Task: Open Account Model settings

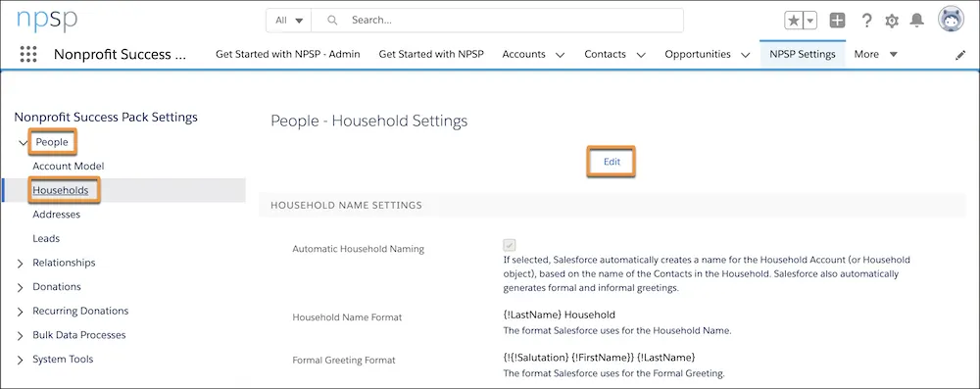Action: point(69,167)
